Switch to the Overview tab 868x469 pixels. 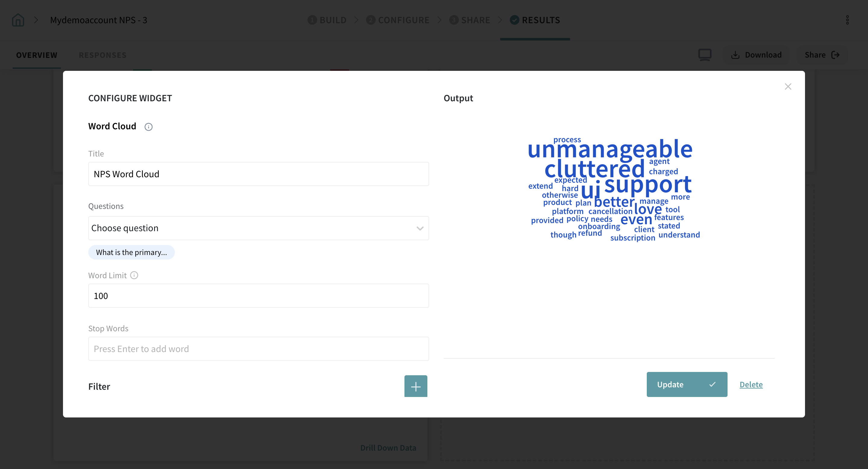pos(37,55)
